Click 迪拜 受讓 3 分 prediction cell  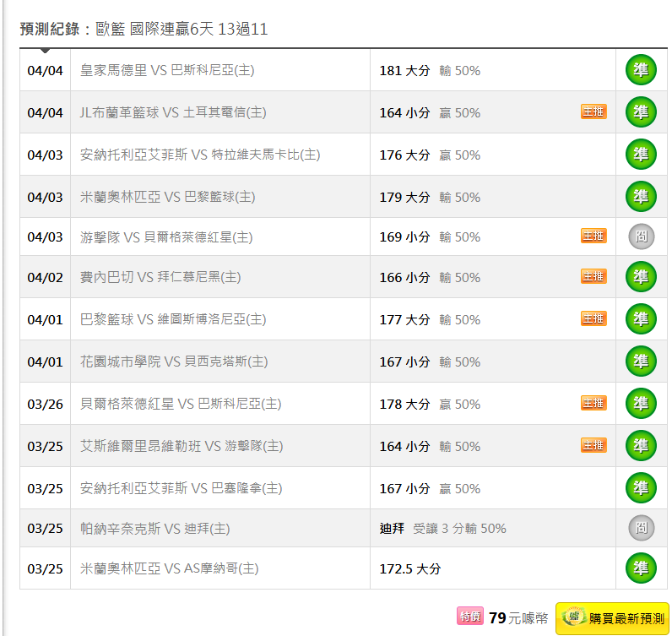click(x=442, y=529)
